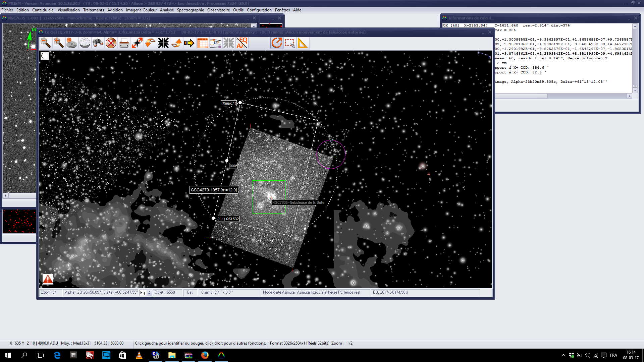Click the yellow triangle measurement tool
The height and width of the screenshot is (362, 644).
[x=303, y=43]
